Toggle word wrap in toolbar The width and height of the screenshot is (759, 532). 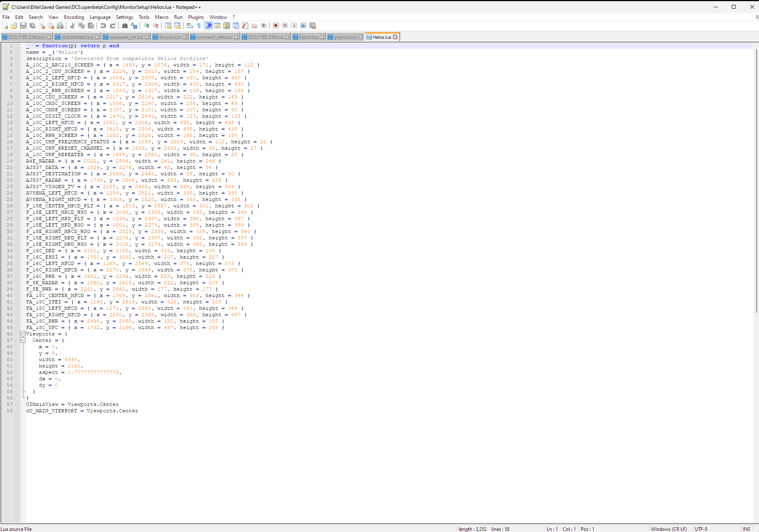click(190, 26)
